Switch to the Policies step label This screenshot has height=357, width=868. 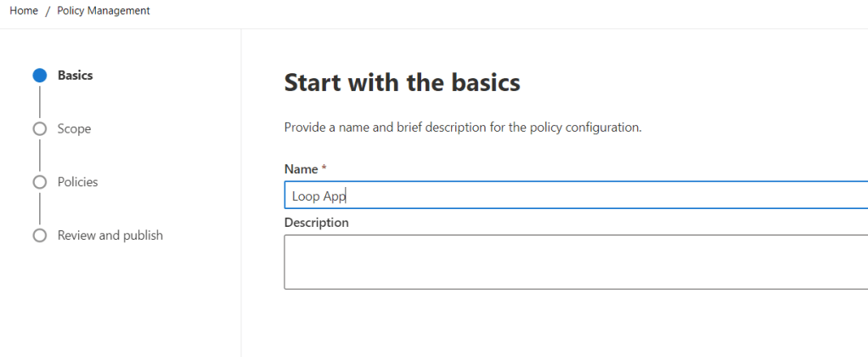coord(77,182)
